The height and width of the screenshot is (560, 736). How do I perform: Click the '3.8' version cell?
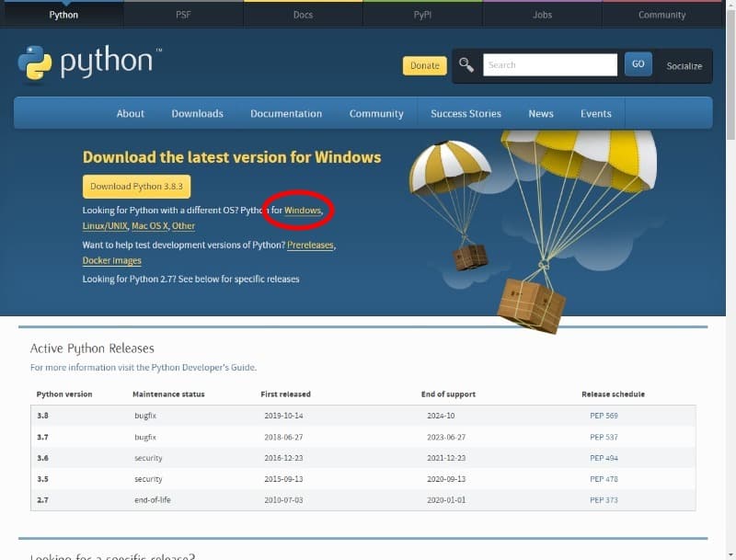42,416
